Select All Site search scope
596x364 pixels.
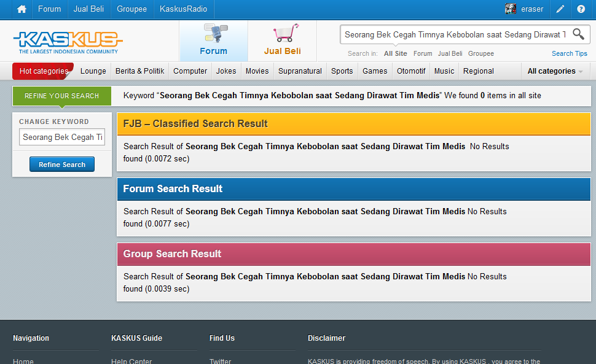click(395, 53)
